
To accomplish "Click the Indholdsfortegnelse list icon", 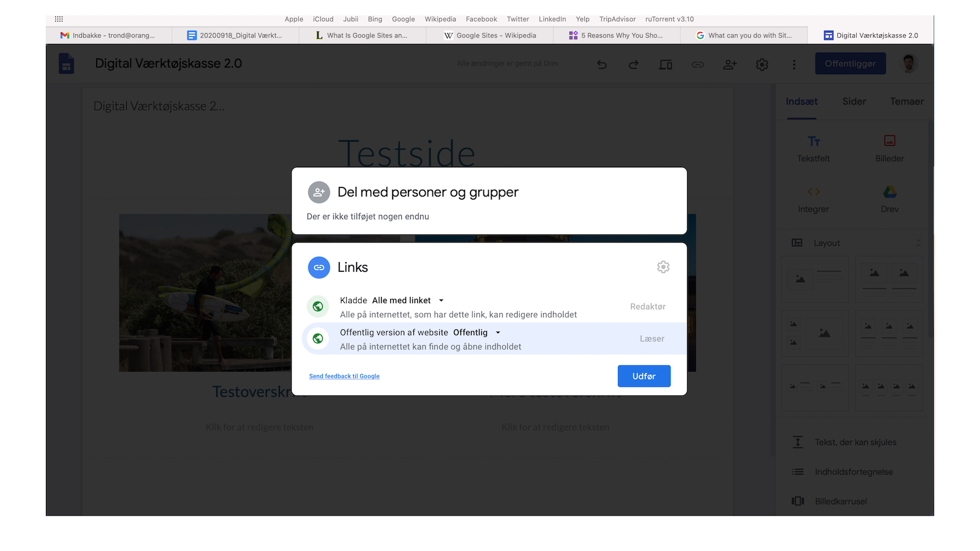I will pyautogui.click(x=797, y=471).
